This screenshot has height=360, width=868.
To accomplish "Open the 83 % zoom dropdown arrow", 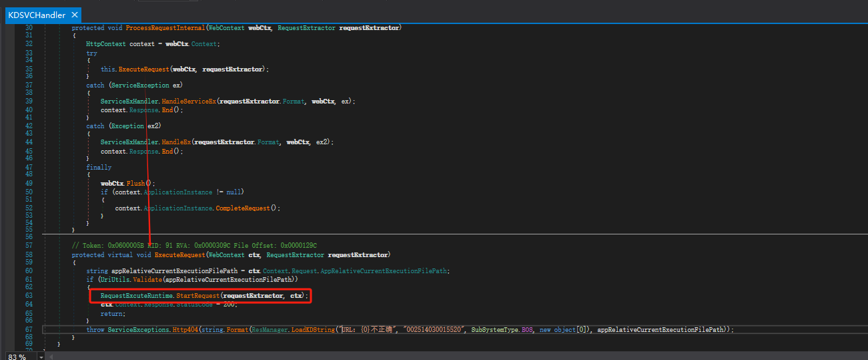I will 43,357.
